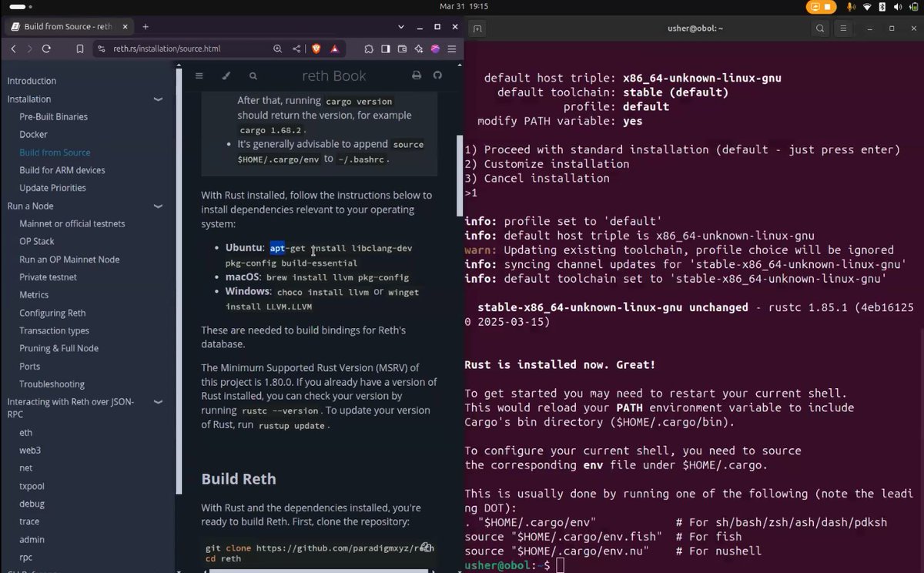
Task: Open browser extensions puzzle icon
Action: pos(369,49)
